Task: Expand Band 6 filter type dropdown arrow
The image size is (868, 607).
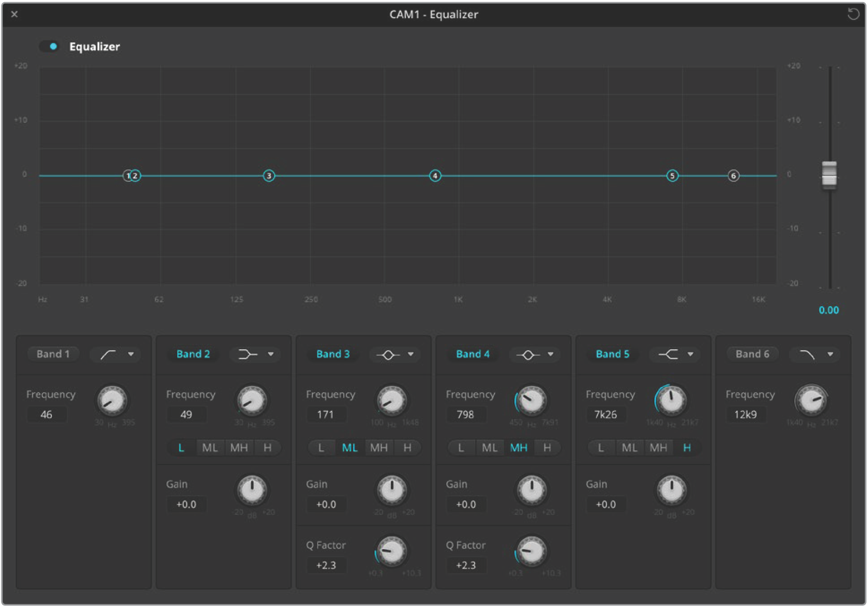Action: (830, 354)
